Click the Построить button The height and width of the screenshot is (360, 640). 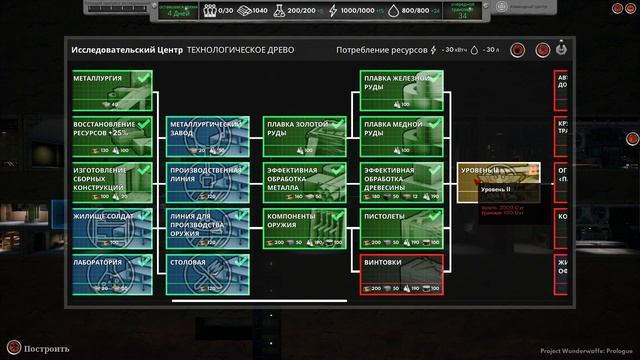click(47, 349)
